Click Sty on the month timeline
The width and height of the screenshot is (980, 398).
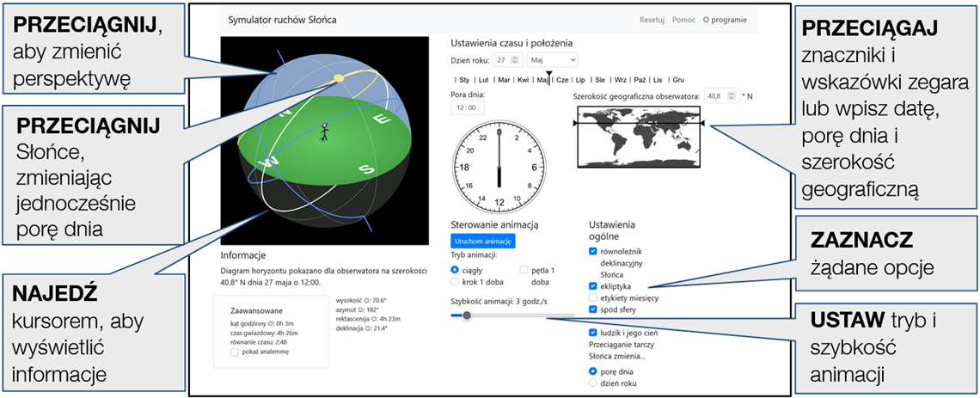pyautogui.click(x=464, y=80)
